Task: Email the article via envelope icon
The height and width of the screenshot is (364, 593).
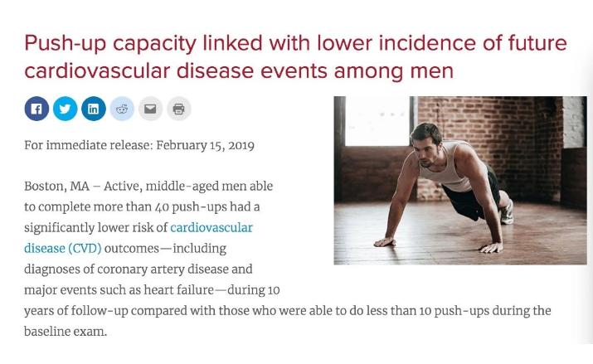Action: tap(150, 109)
